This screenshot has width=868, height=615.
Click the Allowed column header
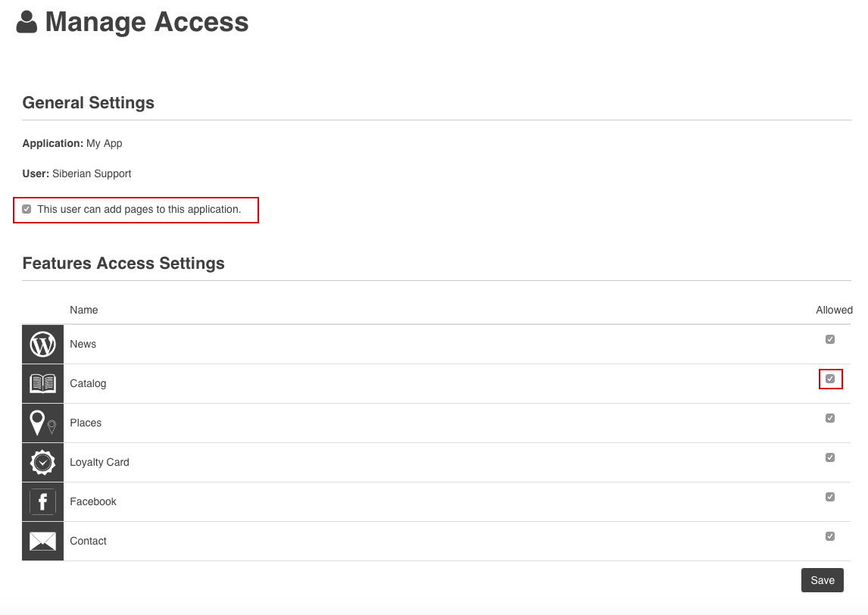pos(834,310)
